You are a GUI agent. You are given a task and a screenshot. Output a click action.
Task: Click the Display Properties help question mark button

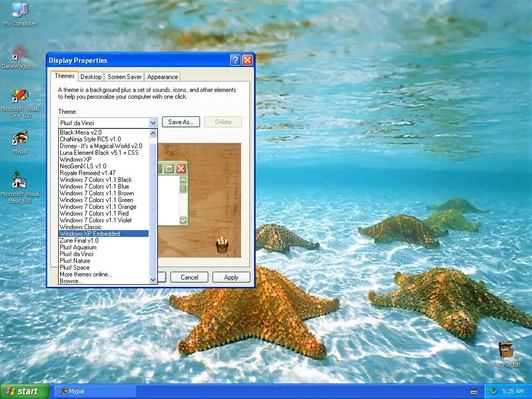coord(235,60)
